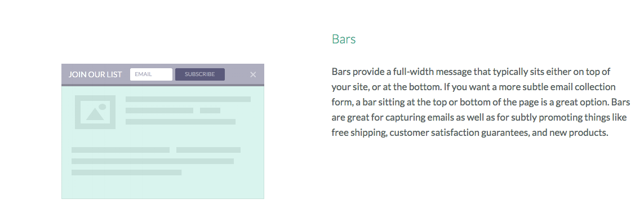The width and height of the screenshot is (644, 221).
Task: Click the shortest bottom placeholder line
Action: click(127, 173)
